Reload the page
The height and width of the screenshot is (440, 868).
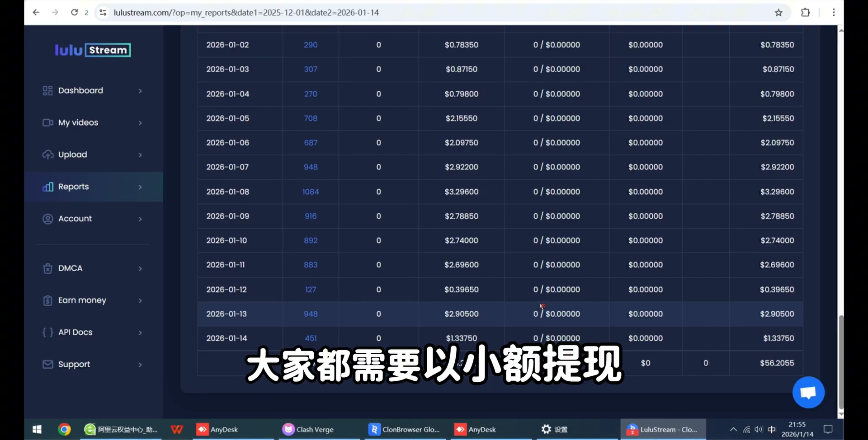tap(75, 12)
